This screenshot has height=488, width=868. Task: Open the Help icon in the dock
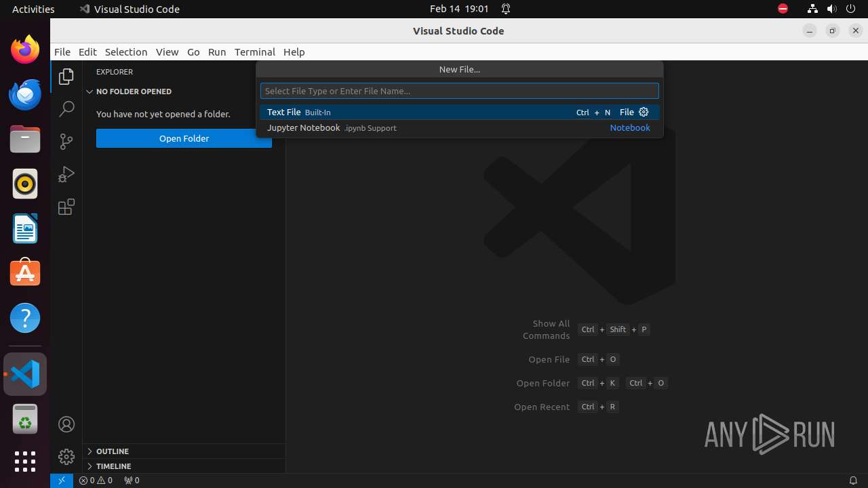tap(25, 318)
